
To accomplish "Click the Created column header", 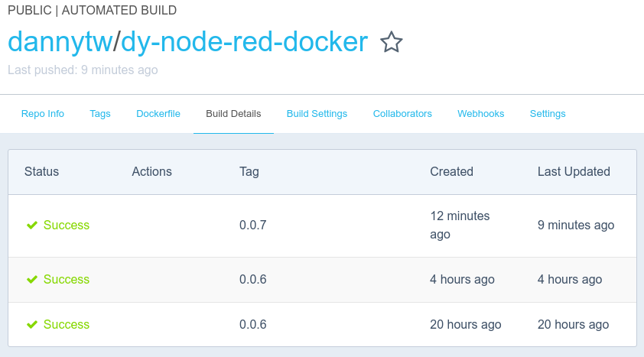I will [x=451, y=171].
